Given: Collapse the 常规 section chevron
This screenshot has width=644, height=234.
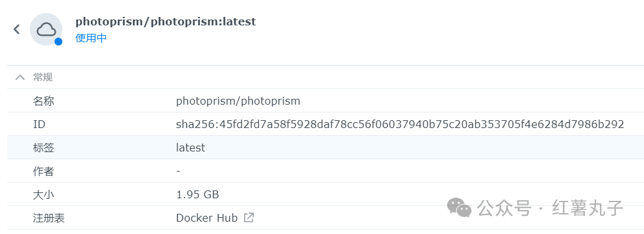Looking at the screenshot, I should (x=19, y=77).
